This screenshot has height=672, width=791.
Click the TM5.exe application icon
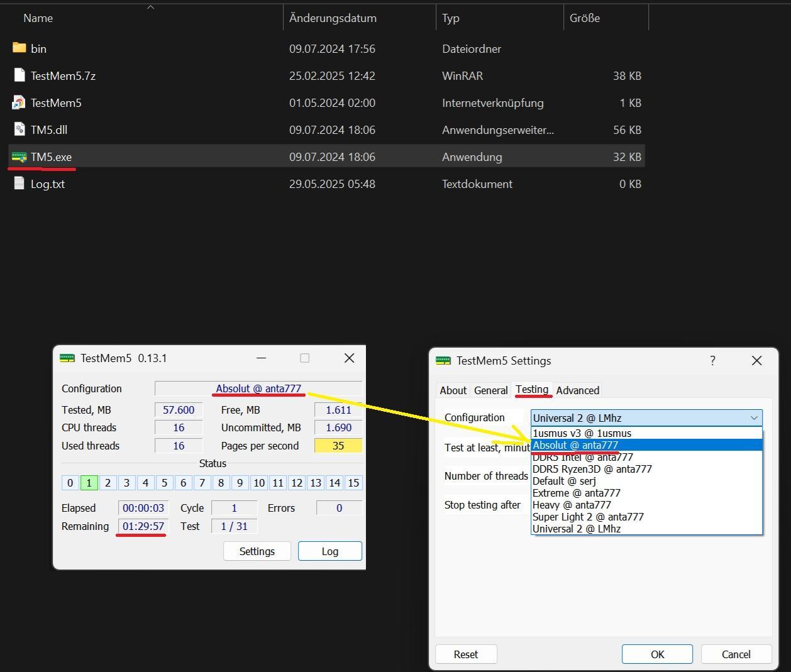[x=19, y=157]
